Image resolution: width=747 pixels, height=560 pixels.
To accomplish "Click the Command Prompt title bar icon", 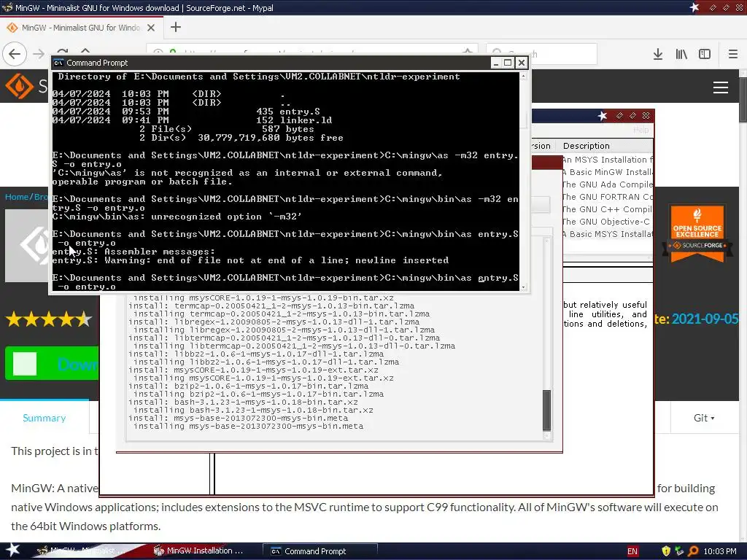I will pyautogui.click(x=58, y=63).
